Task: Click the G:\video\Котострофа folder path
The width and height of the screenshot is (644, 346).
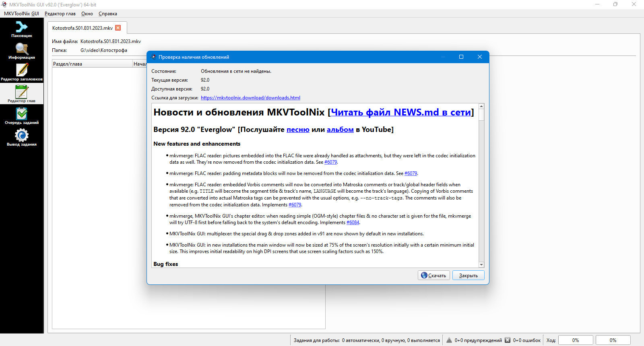Action: pyautogui.click(x=104, y=50)
